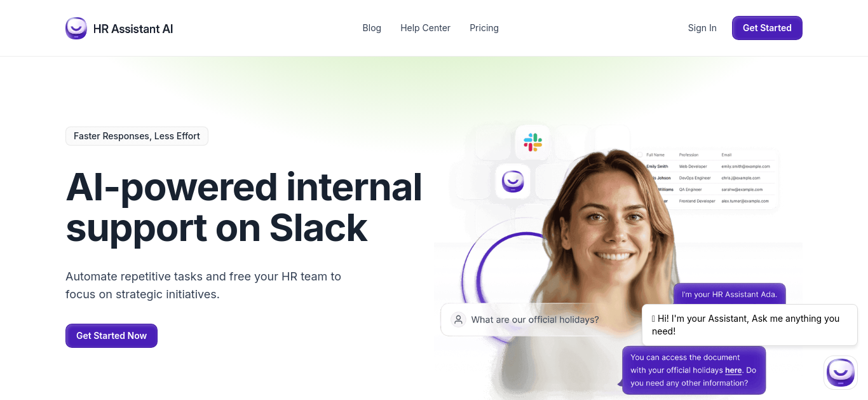868x400 pixels.
Task: Click the 'I'm your HR Assistant Ada' bubble
Action: point(729,294)
